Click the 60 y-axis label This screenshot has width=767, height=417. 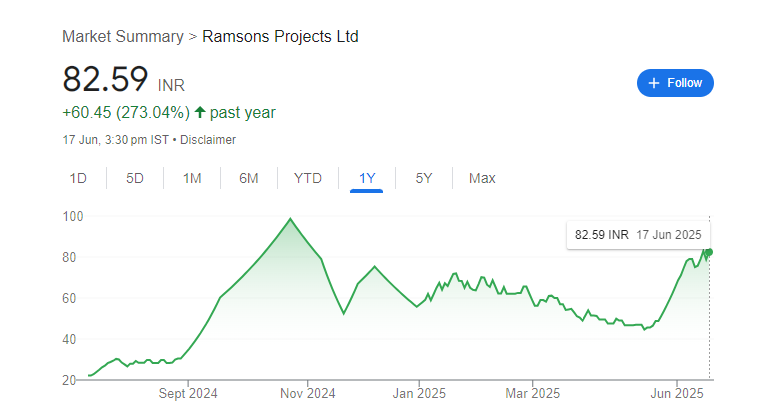pos(69,299)
